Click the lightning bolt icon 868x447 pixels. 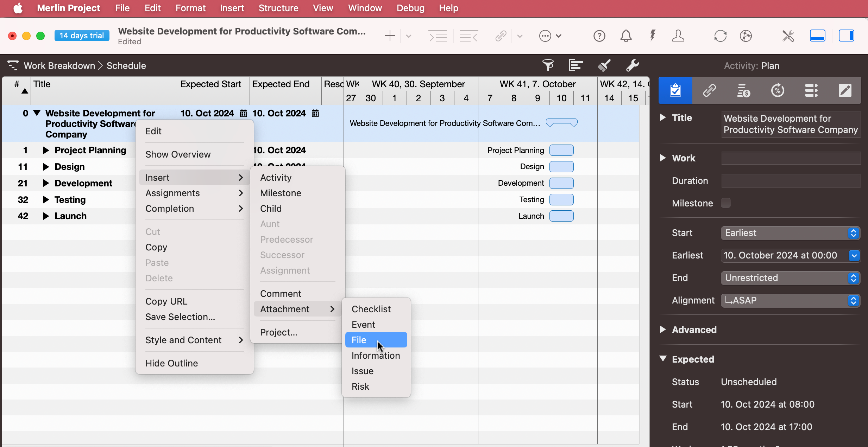653,36
